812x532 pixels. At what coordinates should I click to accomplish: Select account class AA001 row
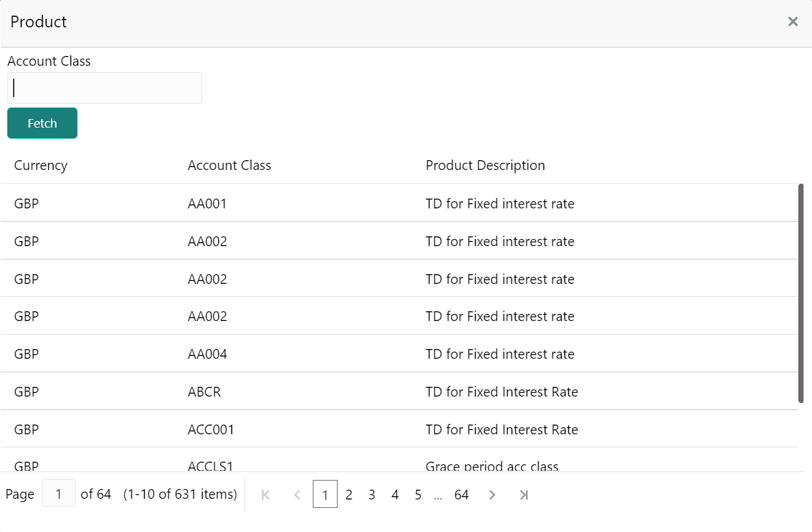coord(207,204)
